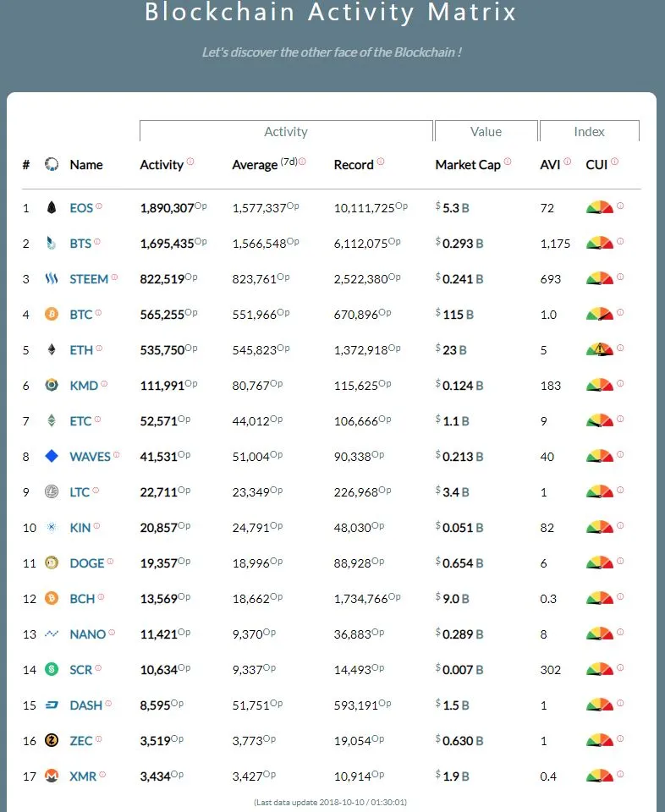Sort by Average (7d) column header
Image resolution: width=665 pixels, height=812 pixels.
[265, 164]
